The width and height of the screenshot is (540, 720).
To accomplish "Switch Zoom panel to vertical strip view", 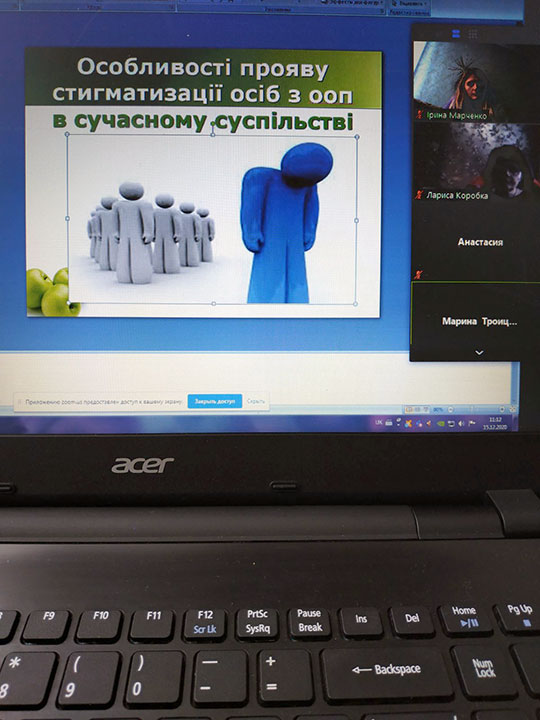I will (456, 34).
